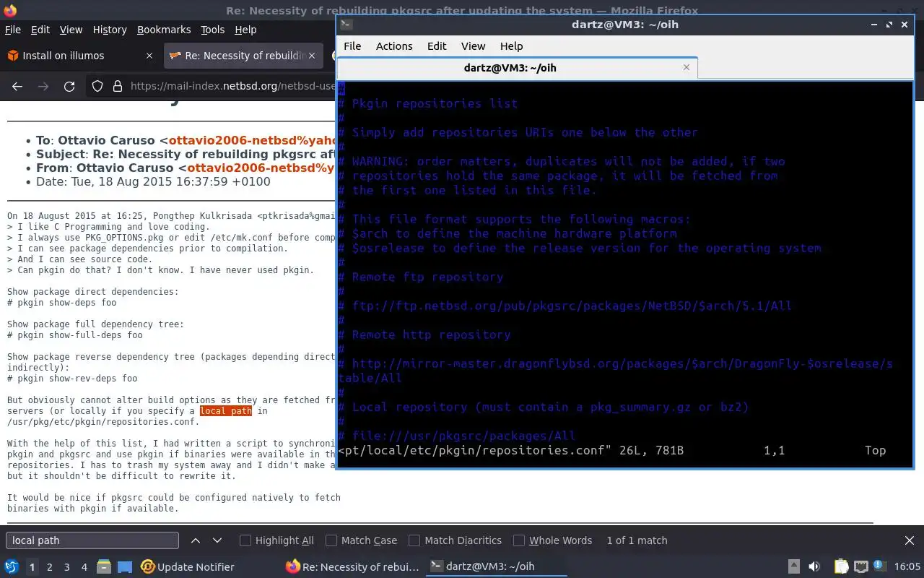924x578 pixels.
Task: Click the terminal window menu icon in its title bar
Action: click(346, 24)
